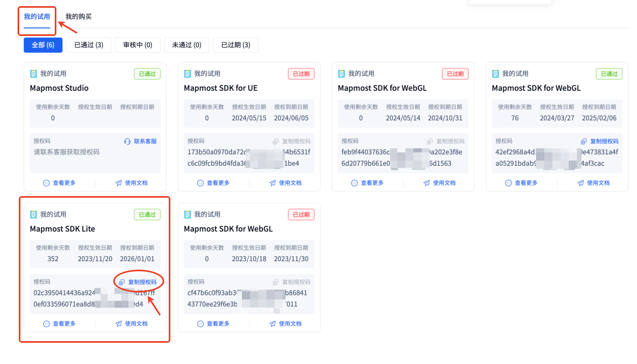Click 使用文档 icon on WebGL card expiring 2023/11/30
The image size is (637, 364).
[x=273, y=324]
